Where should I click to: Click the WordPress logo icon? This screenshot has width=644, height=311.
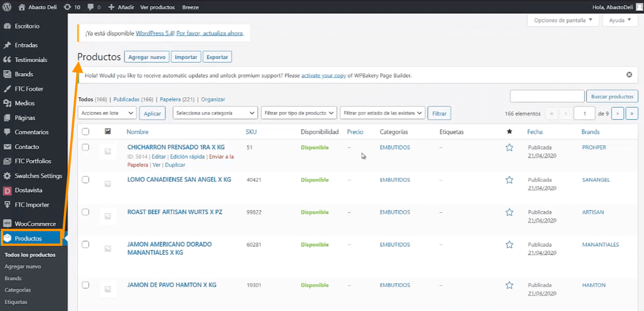point(7,7)
